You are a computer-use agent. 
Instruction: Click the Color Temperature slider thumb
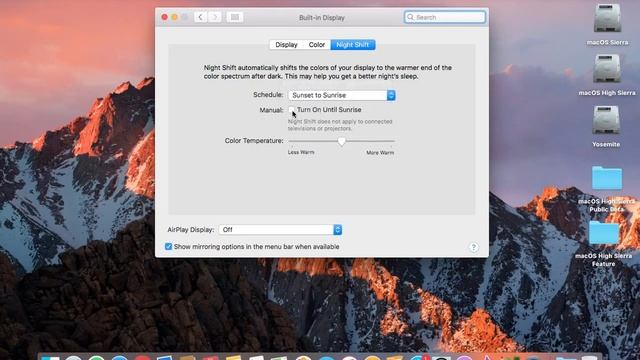coord(342,141)
